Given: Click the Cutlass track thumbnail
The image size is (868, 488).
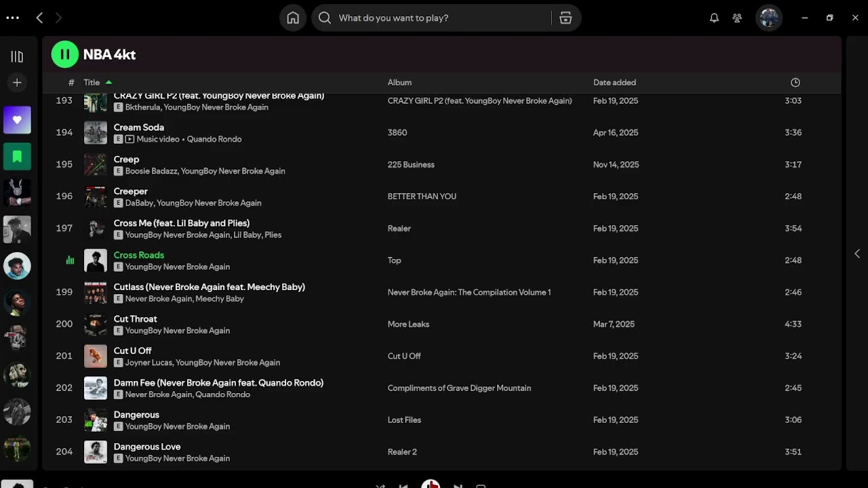Looking at the screenshot, I should [96, 292].
